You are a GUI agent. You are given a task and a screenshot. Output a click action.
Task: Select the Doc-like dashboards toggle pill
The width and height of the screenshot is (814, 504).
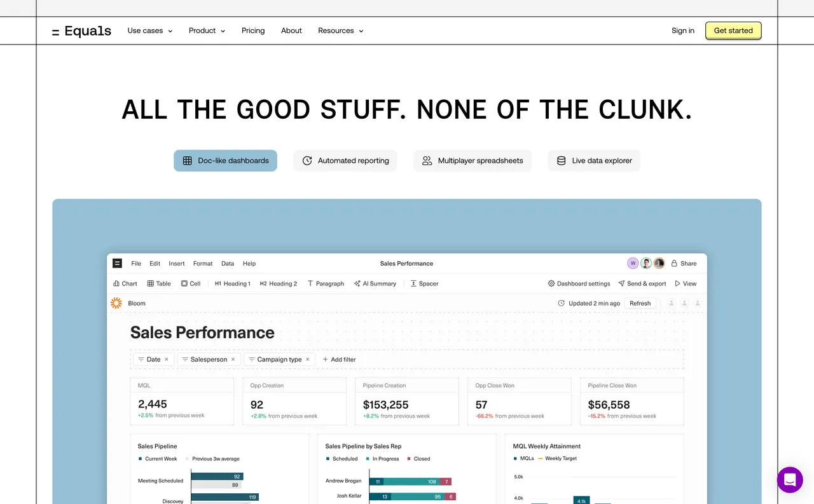[x=225, y=161]
